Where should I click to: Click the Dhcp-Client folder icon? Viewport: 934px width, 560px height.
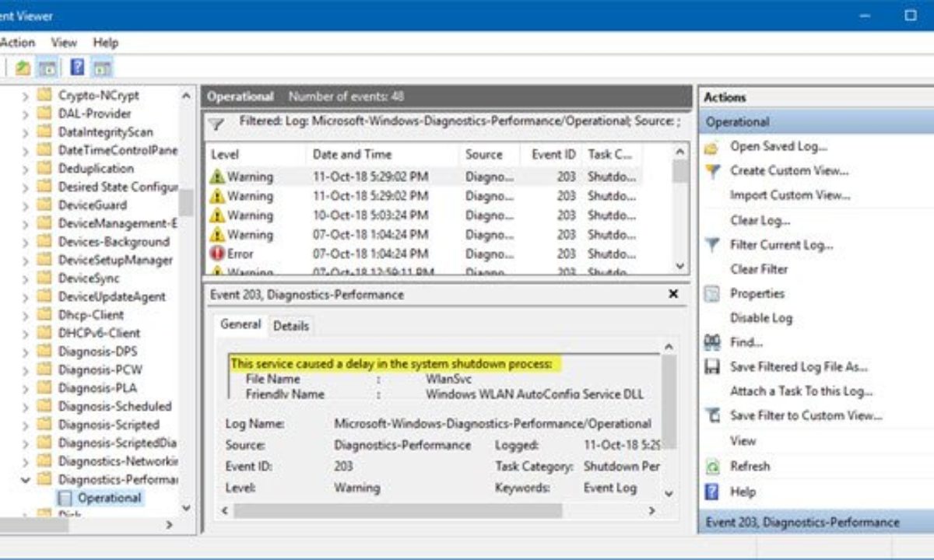click(x=44, y=315)
